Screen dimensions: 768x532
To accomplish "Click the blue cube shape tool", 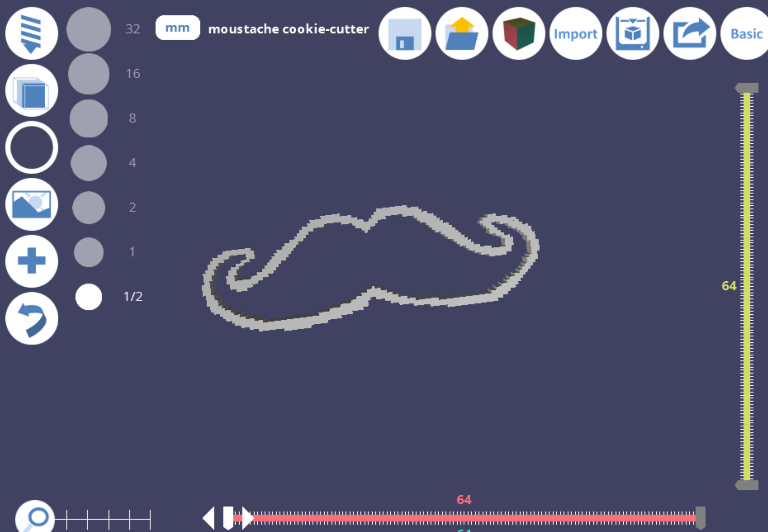I will click(x=31, y=91).
